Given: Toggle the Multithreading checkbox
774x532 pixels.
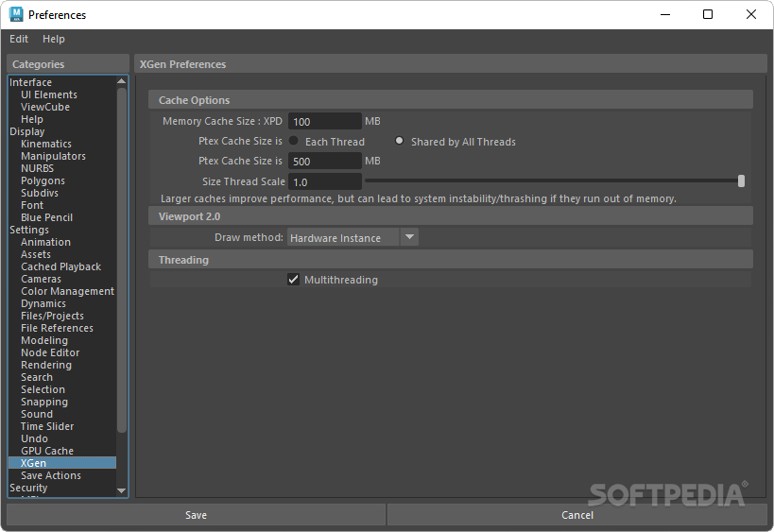Looking at the screenshot, I should tap(294, 280).
